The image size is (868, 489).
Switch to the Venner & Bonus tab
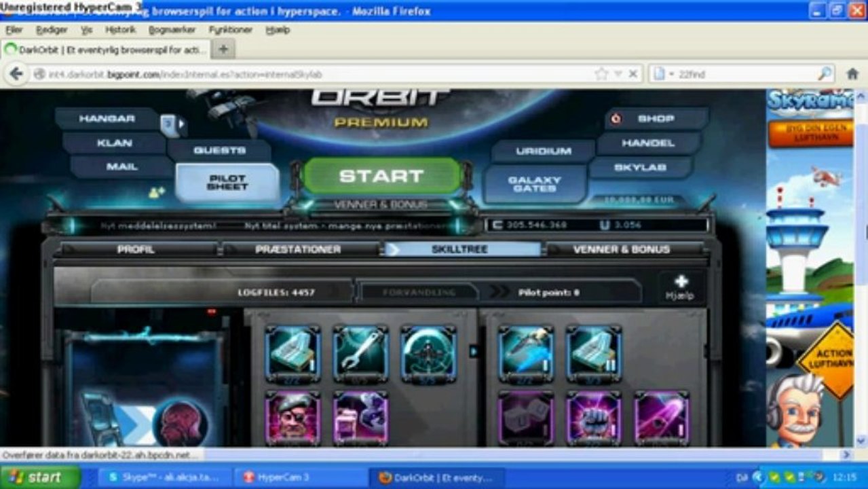click(x=622, y=249)
